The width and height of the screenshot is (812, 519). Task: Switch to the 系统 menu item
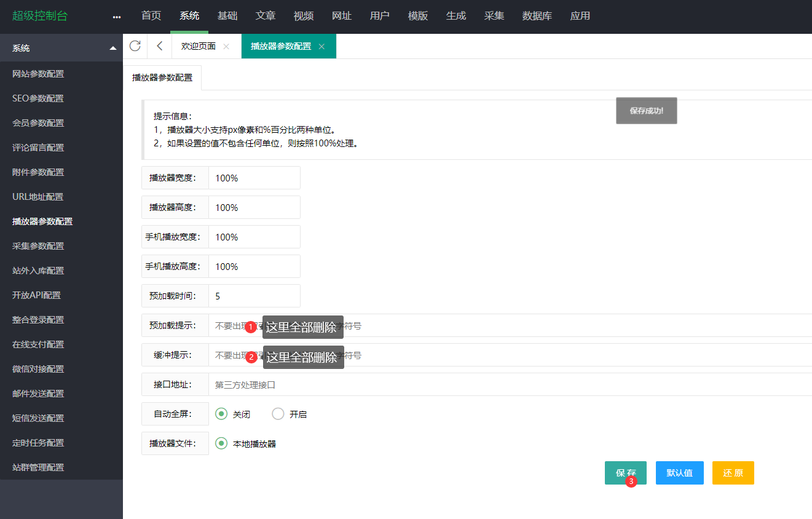pos(189,16)
